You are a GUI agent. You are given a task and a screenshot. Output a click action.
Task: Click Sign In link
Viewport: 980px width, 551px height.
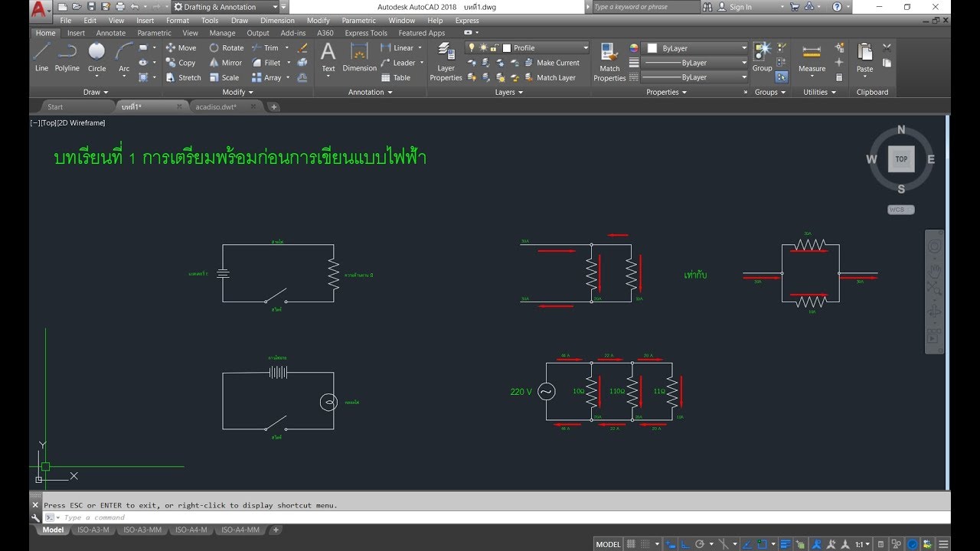733,7
